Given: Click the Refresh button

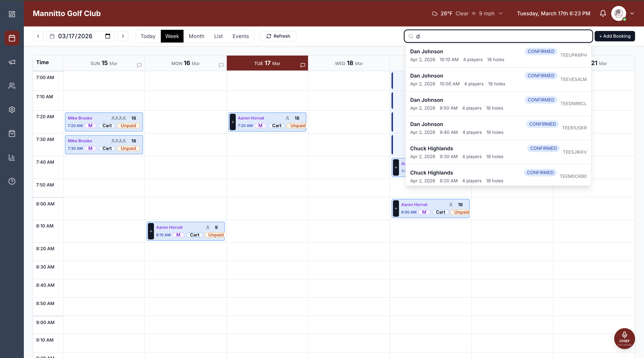Looking at the screenshot, I should click(278, 36).
